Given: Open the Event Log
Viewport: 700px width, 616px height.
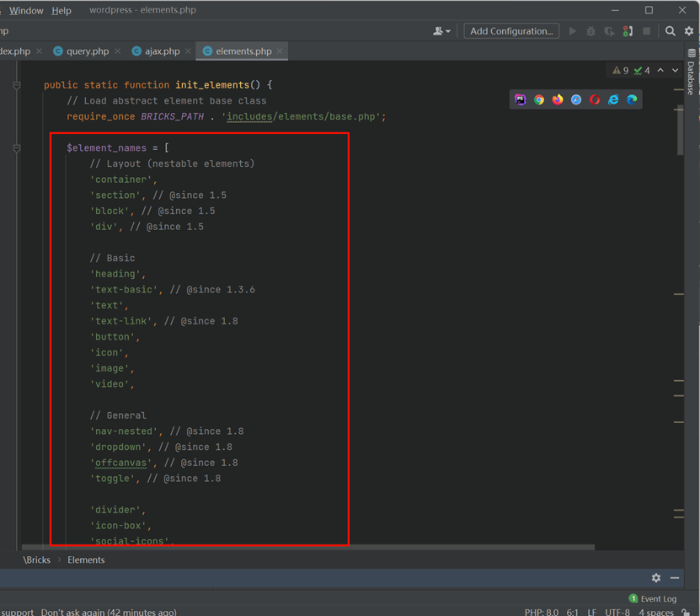Looking at the screenshot, I should (x=653, y=598).
